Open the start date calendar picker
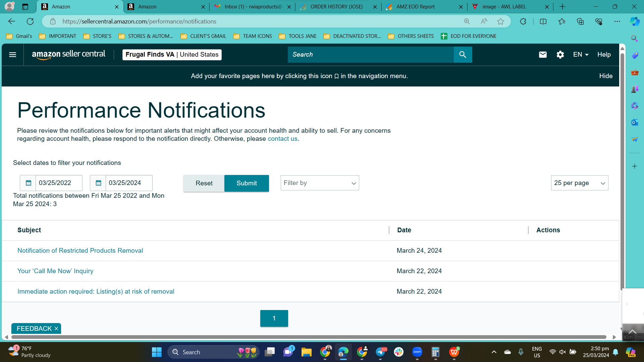Viewport: 644px width, 362px height. coord(28,183)
